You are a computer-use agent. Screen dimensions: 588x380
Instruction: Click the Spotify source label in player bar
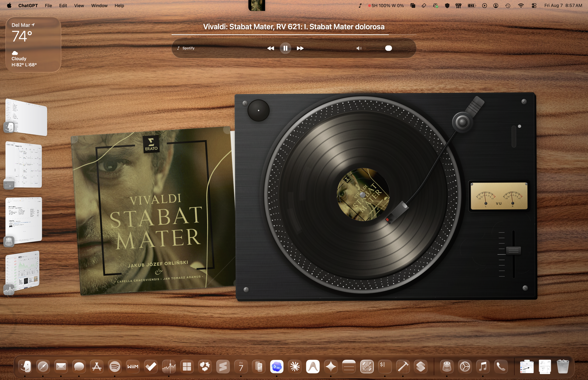pyautogui.click(x=186, y=48)
